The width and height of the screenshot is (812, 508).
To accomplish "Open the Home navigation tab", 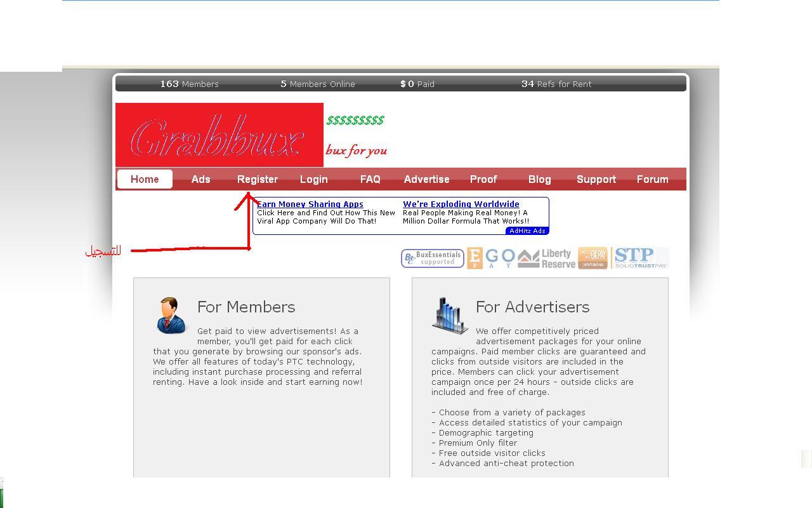I will pyautogui.click(x=145, y=179).
